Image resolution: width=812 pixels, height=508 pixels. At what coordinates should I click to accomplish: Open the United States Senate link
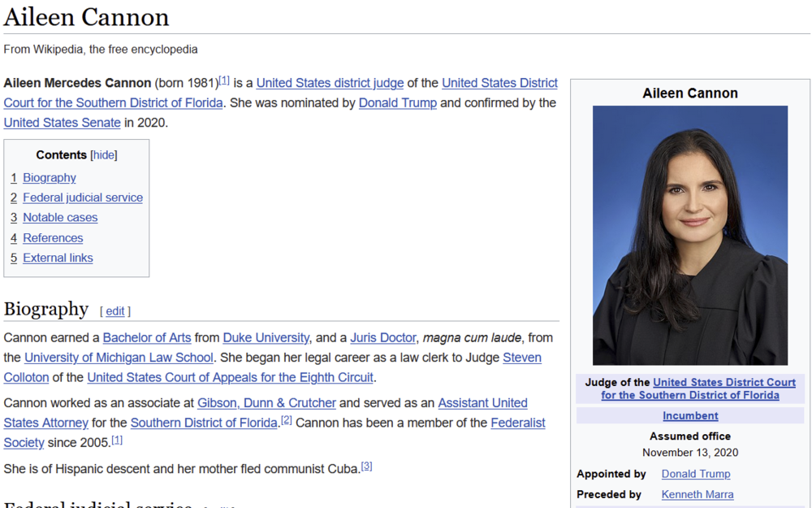pos(62,124)
